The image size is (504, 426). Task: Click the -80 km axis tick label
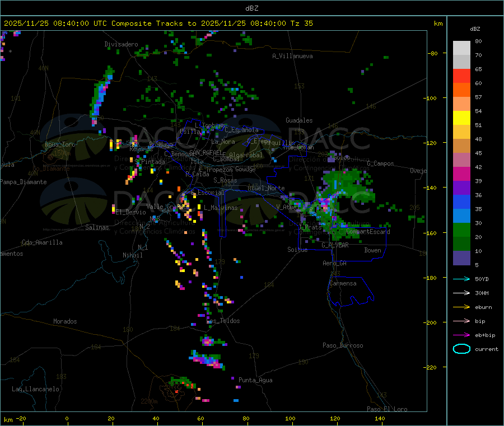(x=432, y=53)
